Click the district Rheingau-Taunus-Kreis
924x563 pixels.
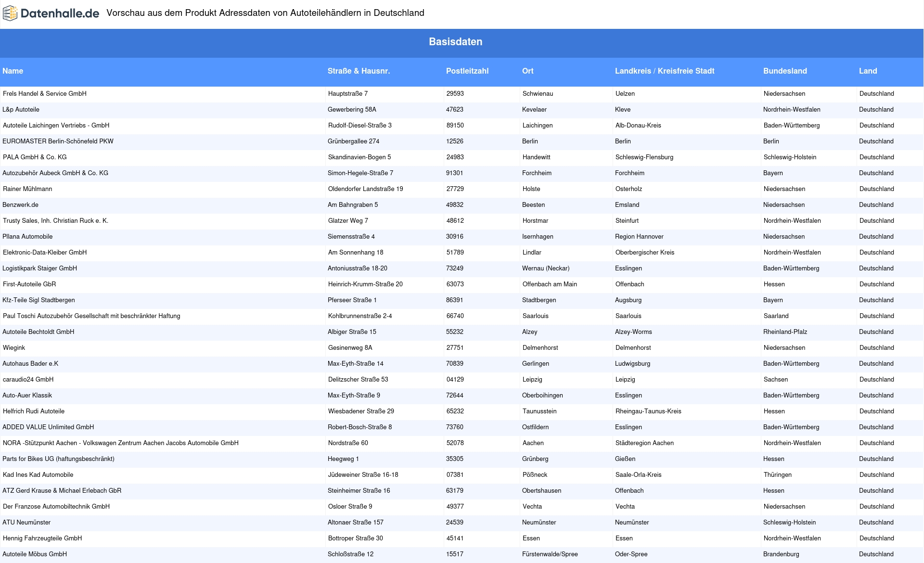(x=648, y=411)
